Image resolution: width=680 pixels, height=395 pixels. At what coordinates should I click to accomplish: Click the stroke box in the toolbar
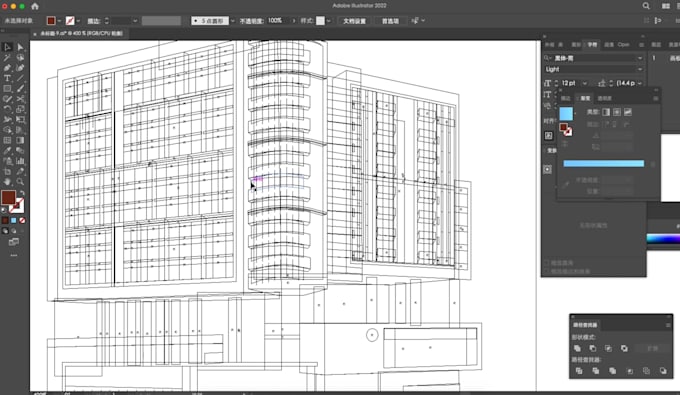pos(17,206)
